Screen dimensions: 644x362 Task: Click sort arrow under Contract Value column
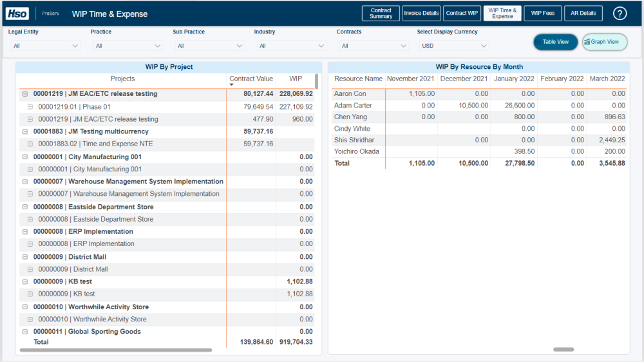pyautogui.click(x=232, y=85)
